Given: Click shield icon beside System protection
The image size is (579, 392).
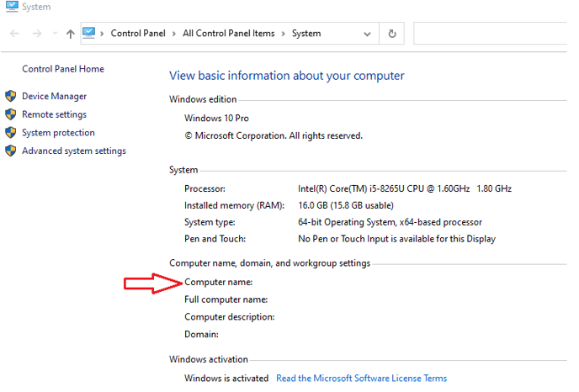Looking at the screenshot, I should point(11,132).
